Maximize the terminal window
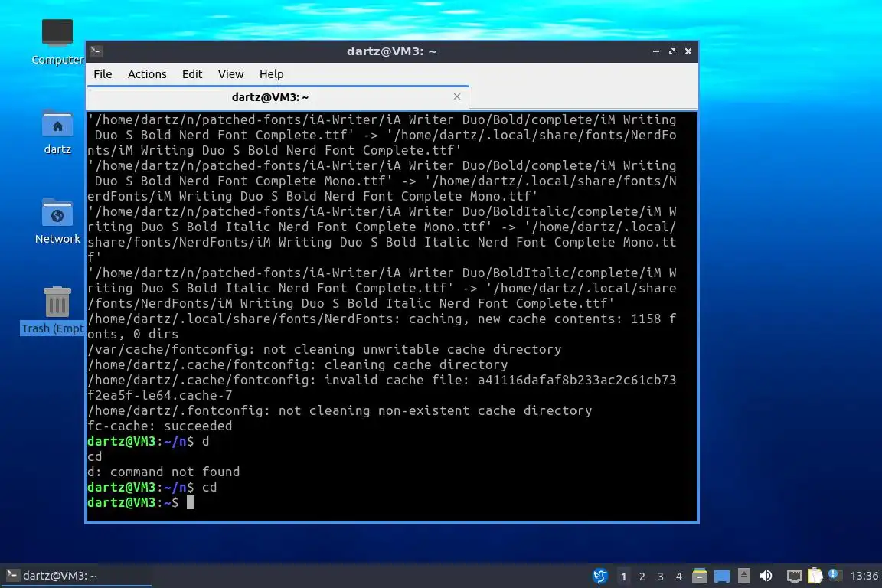Image resolution: width=882 pixels, height=588 pixels. [x=671, y=51]
